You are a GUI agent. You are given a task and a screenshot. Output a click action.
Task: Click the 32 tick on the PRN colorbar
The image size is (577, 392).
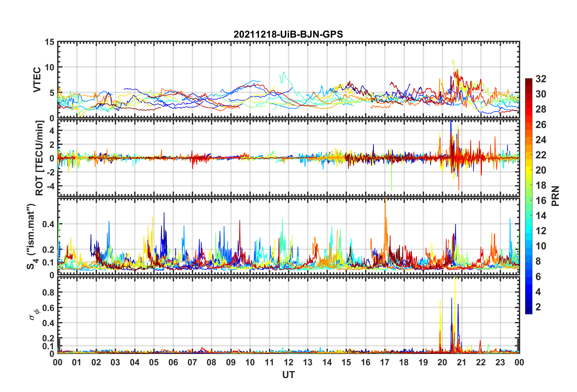click(x=541, y=79)
